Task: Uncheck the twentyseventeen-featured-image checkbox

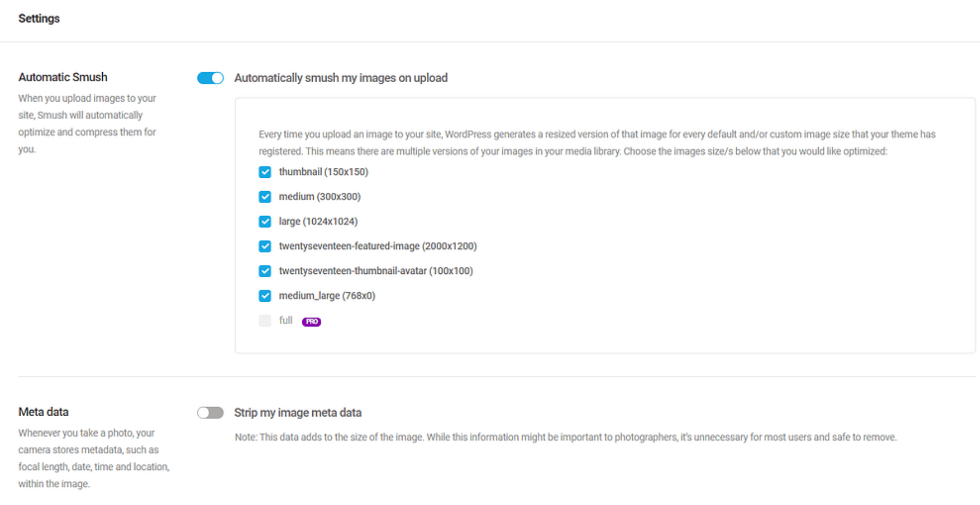Action: [x=265, y=246]
